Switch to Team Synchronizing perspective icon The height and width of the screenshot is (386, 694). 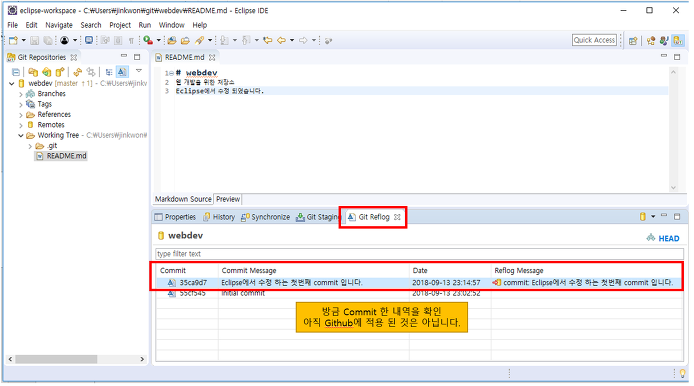pyautogui.click(x=651, y=40)
